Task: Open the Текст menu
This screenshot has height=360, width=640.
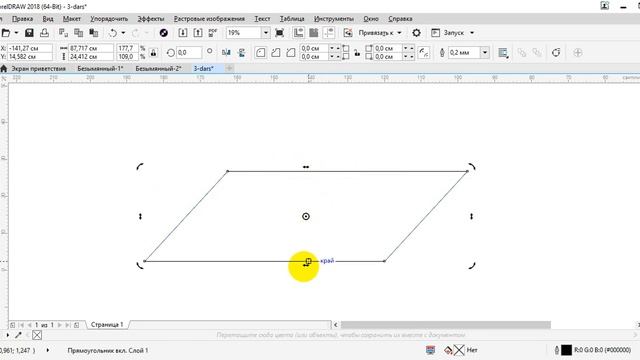Action: [x=262, y=19]
